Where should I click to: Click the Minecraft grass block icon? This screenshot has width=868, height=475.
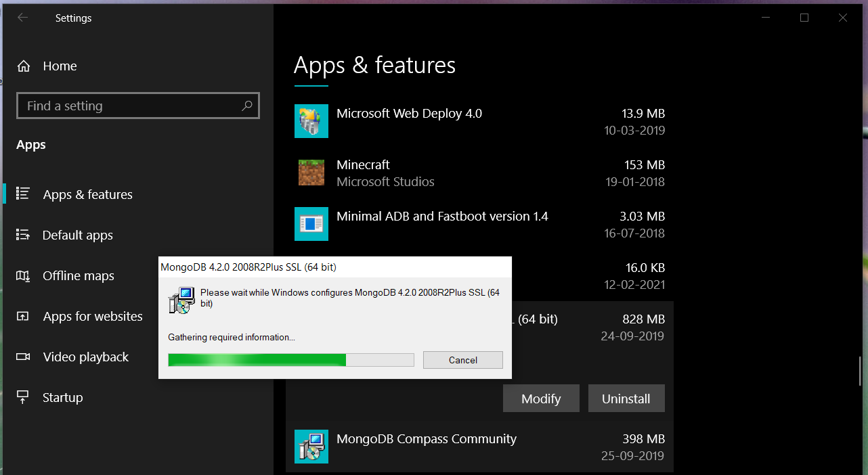[x=311, y=173]
